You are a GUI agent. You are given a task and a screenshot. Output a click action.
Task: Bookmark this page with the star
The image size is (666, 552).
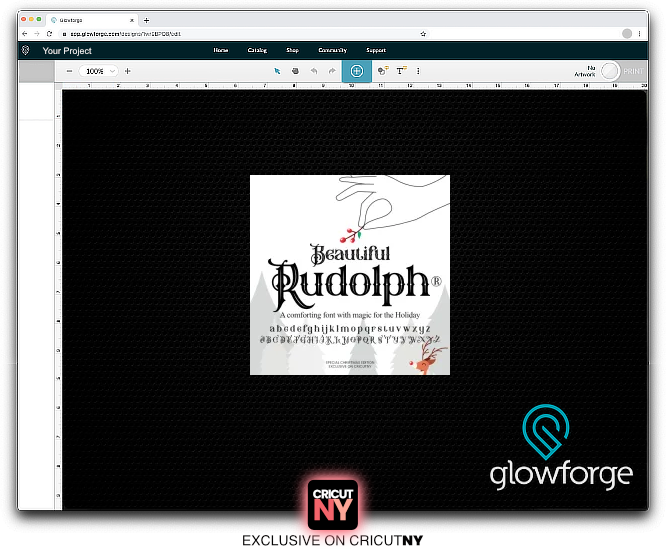click(423, 34)
